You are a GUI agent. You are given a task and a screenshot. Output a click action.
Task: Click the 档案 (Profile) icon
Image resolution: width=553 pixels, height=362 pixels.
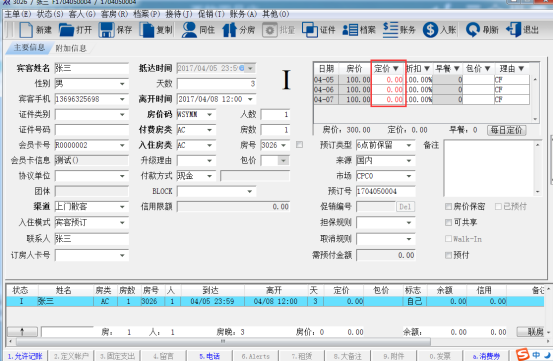pos(350,30)
